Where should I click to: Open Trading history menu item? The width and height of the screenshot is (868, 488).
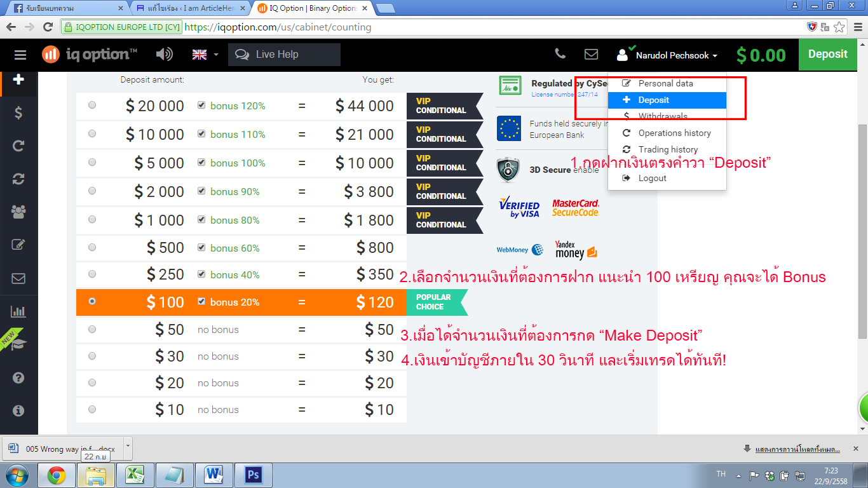667,149
